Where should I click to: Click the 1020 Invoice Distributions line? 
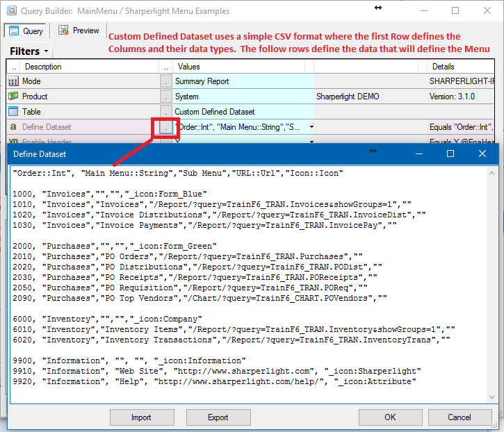point(219,215)
